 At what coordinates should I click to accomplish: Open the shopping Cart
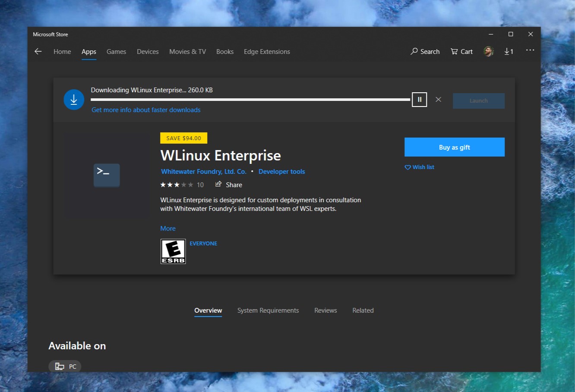tap(461, 51)
